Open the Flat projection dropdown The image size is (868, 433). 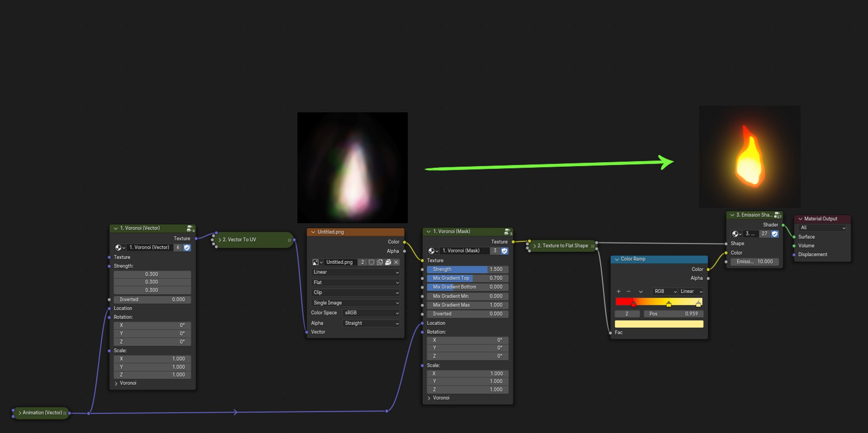(x=355, y=282)
